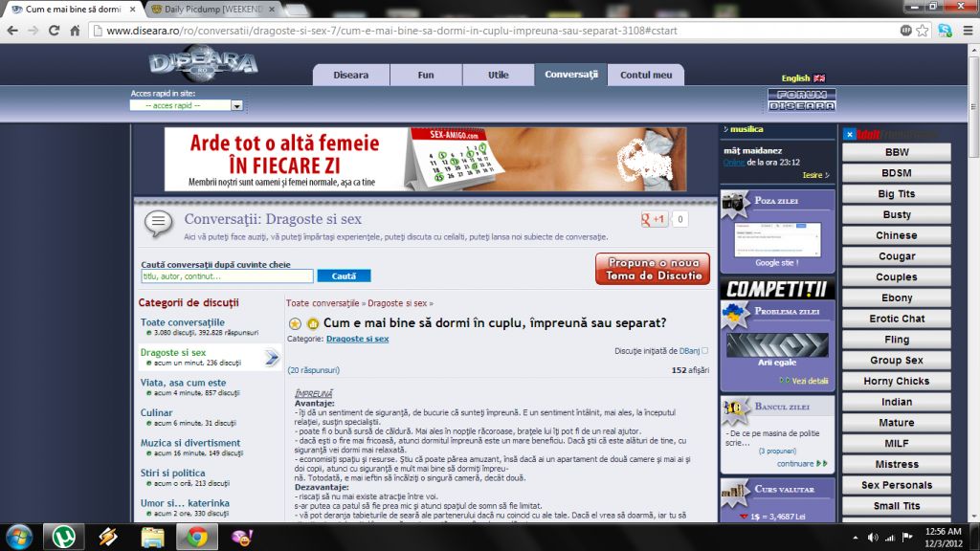Viewport: 980px width, 551px height.
Task: Click the Iesire logout link
Action: (813, 176)
